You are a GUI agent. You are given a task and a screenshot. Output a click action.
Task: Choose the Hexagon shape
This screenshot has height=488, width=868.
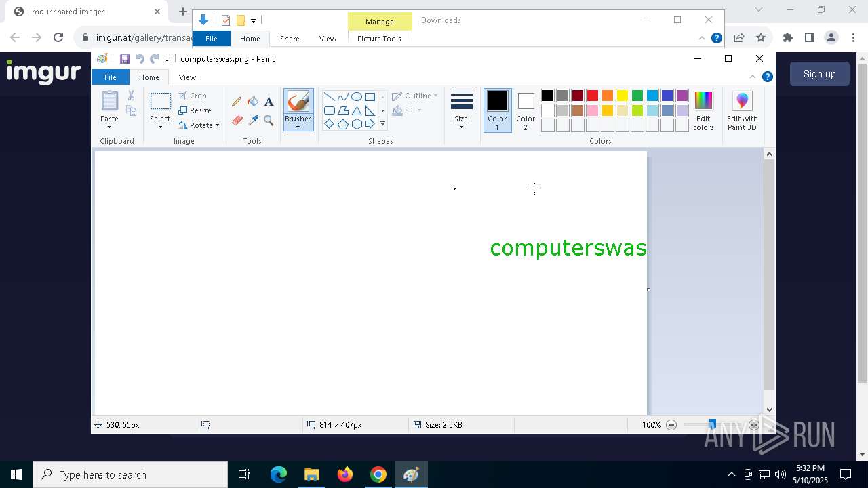356,124
